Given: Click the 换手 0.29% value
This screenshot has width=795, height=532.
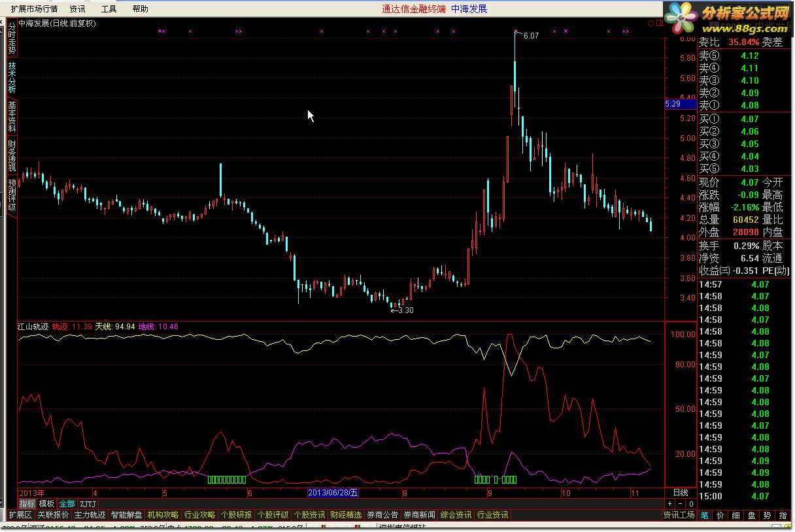Looking at the screenshot, I should point(747,246).
